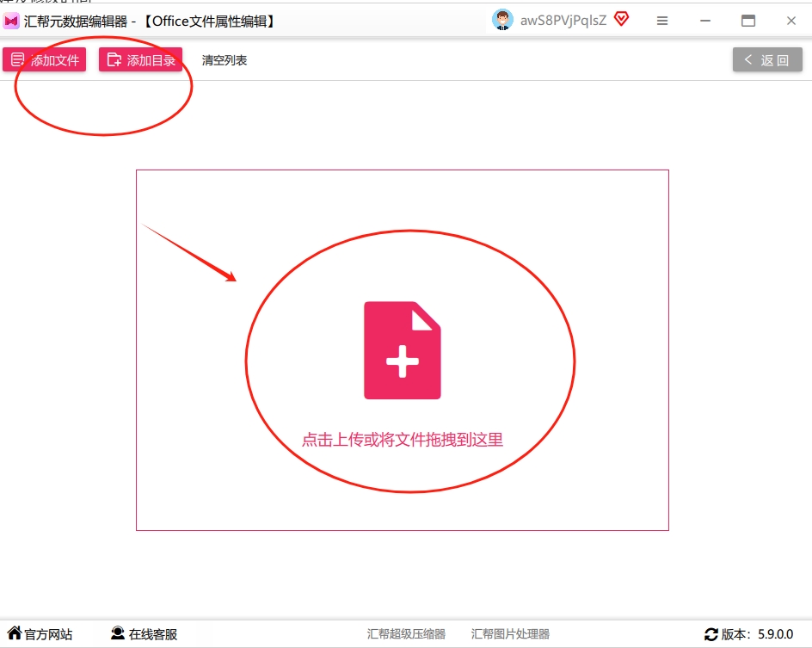
Task: Open 在线客服 support chat
Action: pyautogui.click(x=144, y=633)
